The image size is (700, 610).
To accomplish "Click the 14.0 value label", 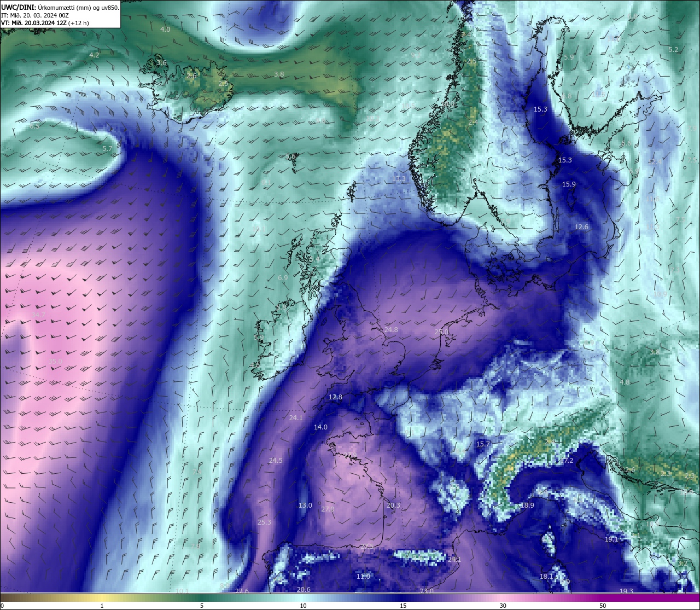I will click(320, 427).
